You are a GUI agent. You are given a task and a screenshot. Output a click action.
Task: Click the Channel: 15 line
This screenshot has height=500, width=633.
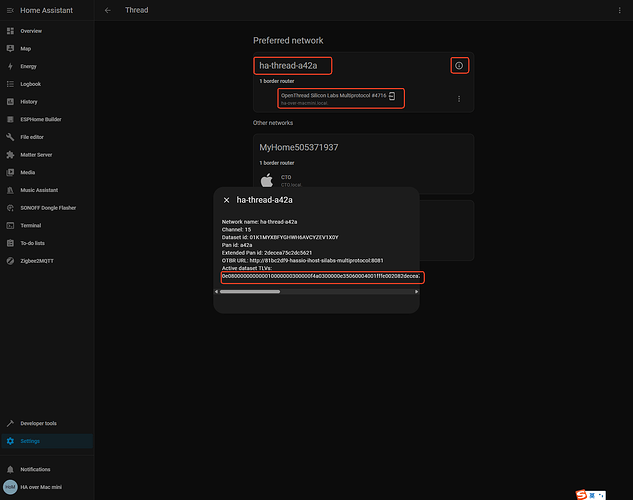click(x=236, y=230)
